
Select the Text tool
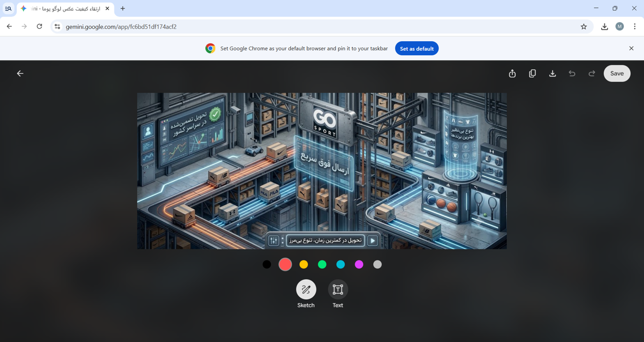pyautogui.click(x=338, y=290)
